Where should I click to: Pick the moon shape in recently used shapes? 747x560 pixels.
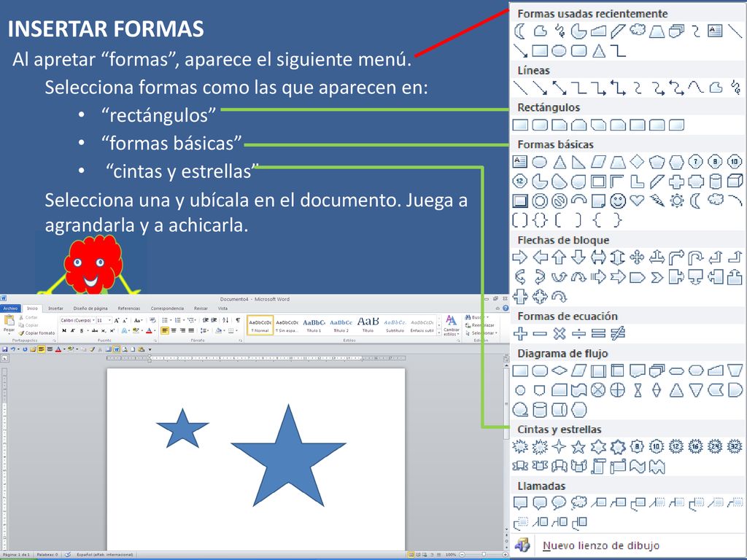(x=519, y=31)
